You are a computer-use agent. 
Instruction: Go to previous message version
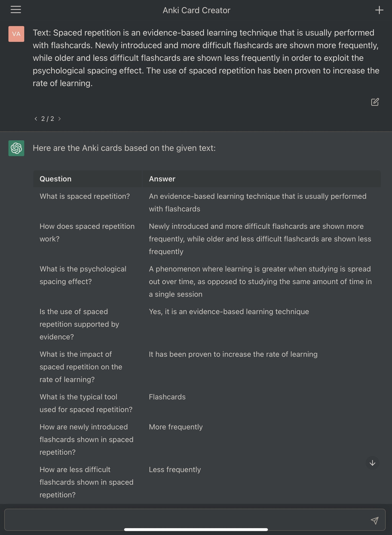point(36,119)
